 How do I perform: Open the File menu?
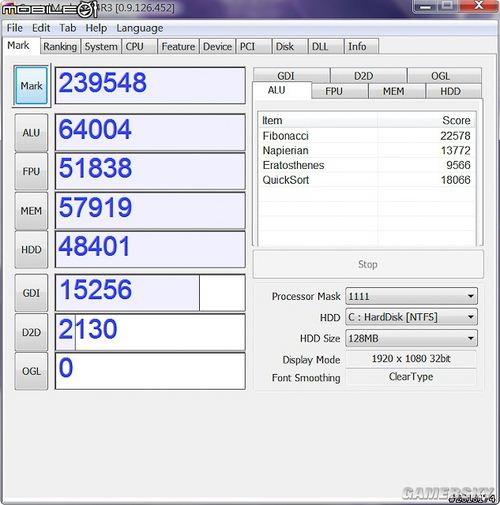coord(15,28)
